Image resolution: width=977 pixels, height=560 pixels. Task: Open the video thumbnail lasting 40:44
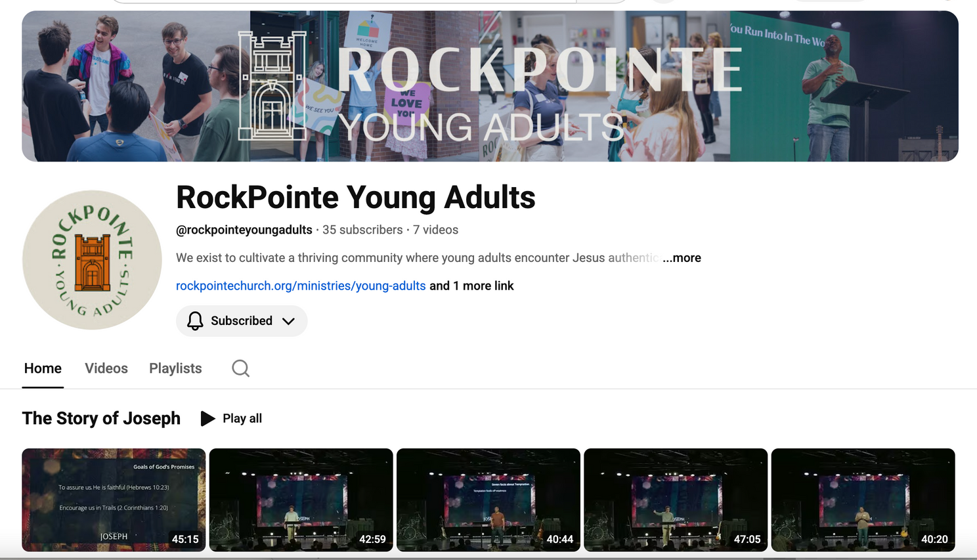click(x=488, y=500)
